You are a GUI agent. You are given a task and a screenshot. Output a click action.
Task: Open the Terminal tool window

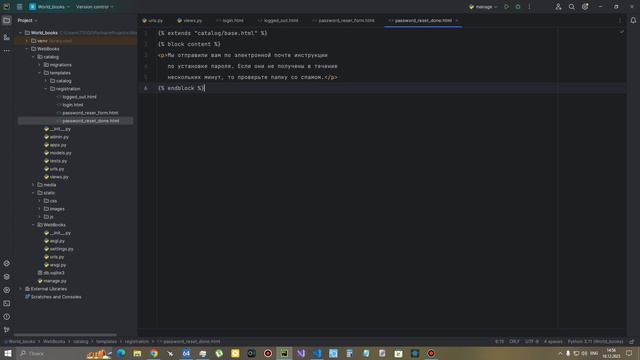coord(7,304)
